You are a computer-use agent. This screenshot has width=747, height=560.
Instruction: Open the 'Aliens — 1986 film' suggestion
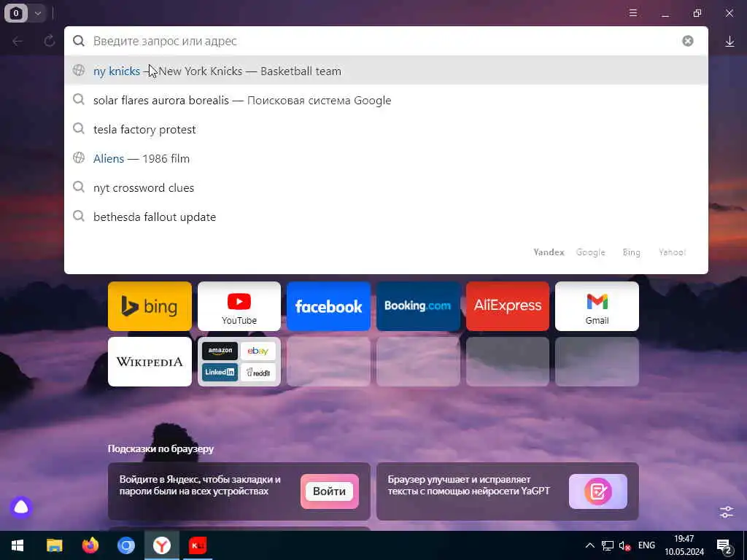(386, 158)
